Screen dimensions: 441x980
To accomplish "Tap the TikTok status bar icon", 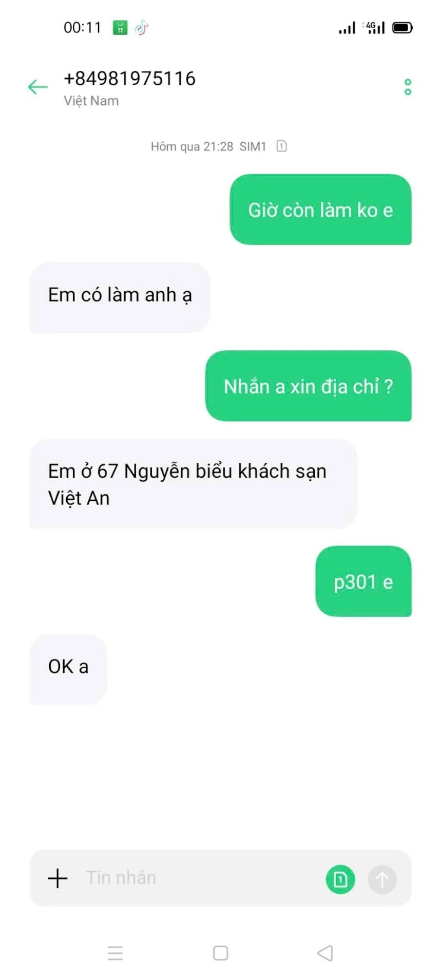I will point(142,27).
